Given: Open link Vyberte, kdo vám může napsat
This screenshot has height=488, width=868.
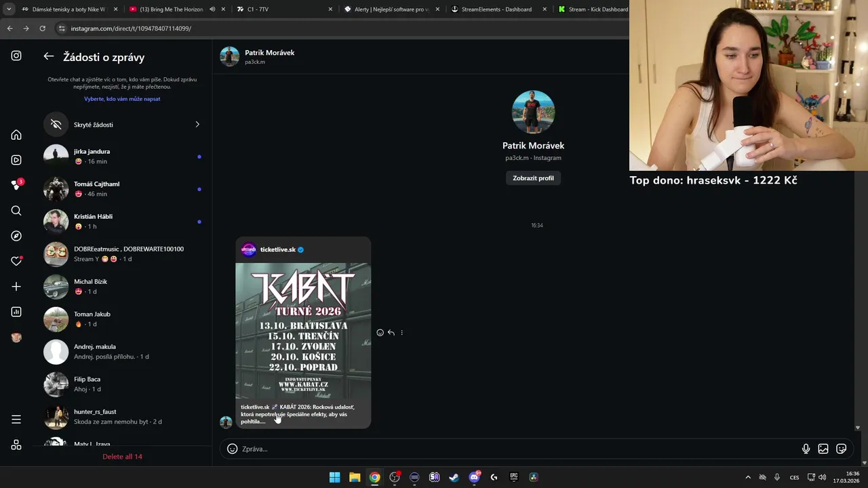Looking at the screenshot, I should point(122,99).
